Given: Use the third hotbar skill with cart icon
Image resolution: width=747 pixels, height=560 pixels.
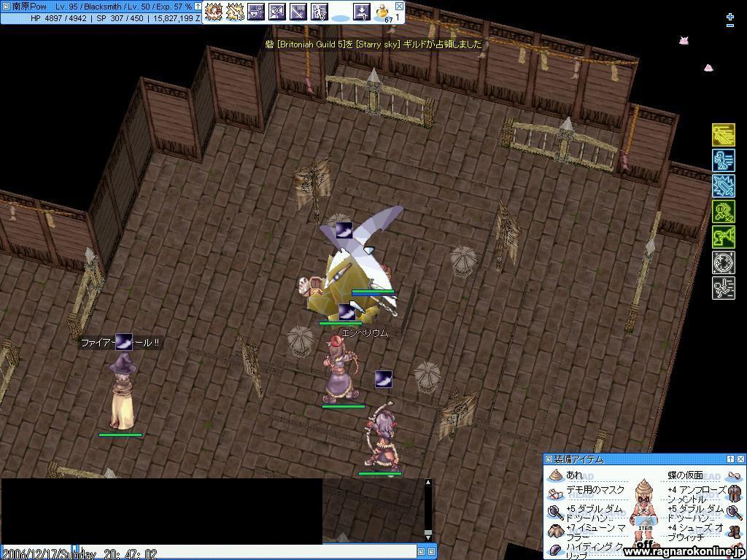Looking at the screenshot, I should click(256, 12).
